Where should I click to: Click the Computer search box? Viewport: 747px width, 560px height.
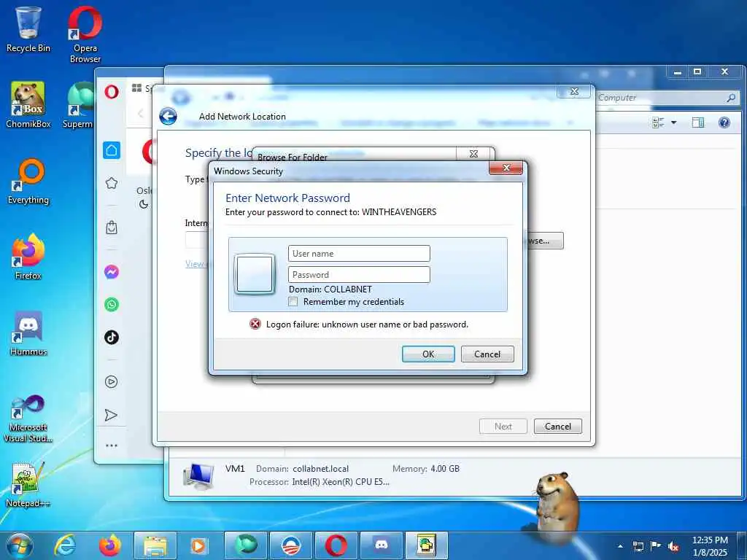pyautogui.click(x=667, y=98)
